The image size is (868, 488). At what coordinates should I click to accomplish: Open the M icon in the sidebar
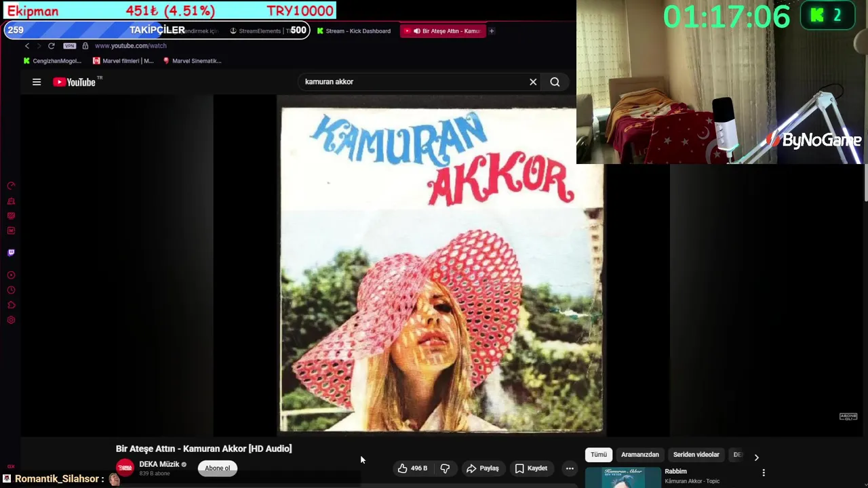click(11, 230)
